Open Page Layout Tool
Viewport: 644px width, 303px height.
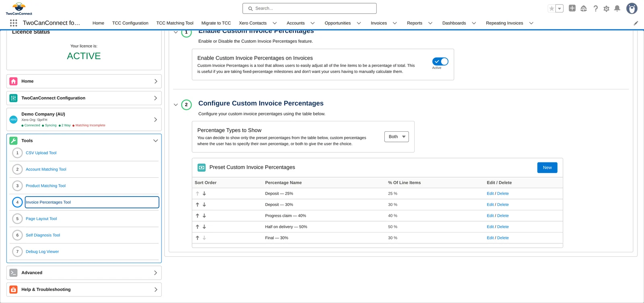click(41, 219)
